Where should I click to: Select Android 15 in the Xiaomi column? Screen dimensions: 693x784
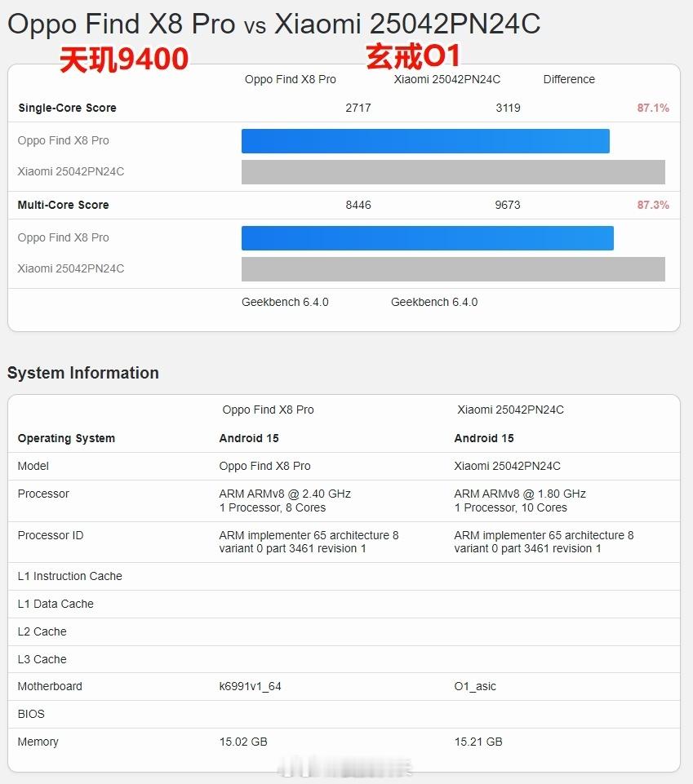[x=484, y=438]
